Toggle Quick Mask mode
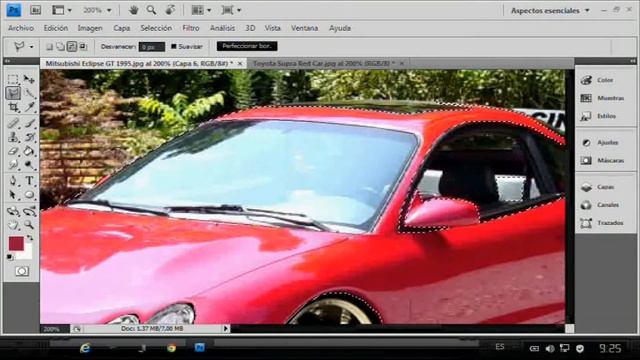The height and width of the screenshot is (360, 640). [x=22, y=271]
